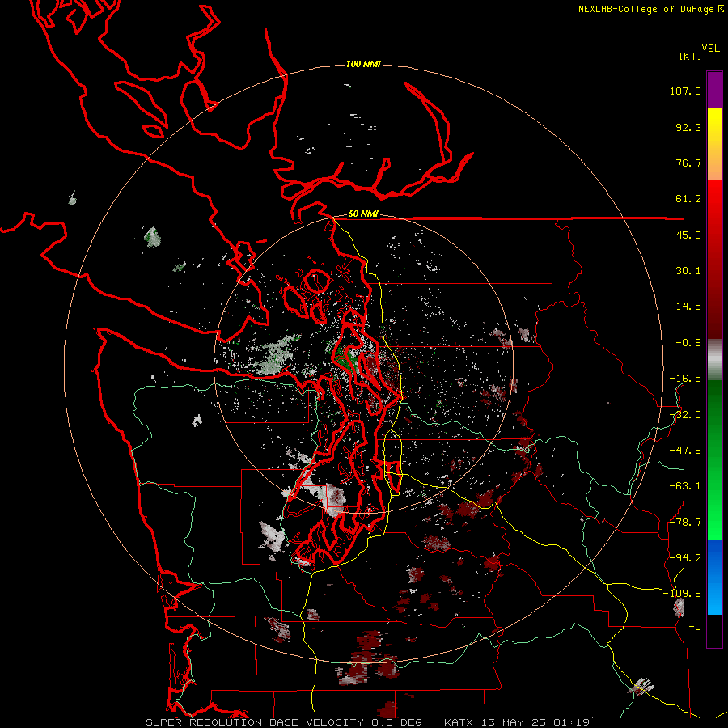
Task: Click the -109.8 velocity scale value
Action: [682, 594]
